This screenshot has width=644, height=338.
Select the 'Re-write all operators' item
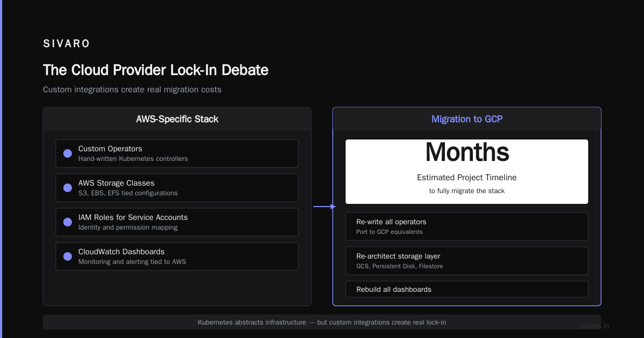tap(467, 226)
